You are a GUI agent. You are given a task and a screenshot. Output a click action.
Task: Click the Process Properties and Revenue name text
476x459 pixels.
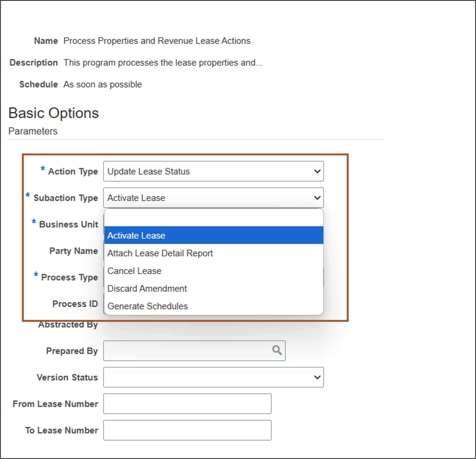[157, 41]
